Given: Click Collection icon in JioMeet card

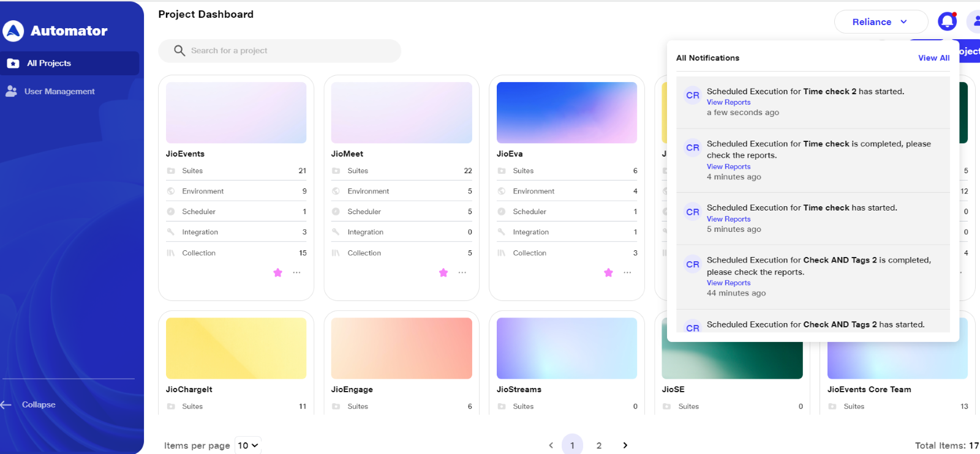Looking at the screenshot, I should [x=336, y=253].
